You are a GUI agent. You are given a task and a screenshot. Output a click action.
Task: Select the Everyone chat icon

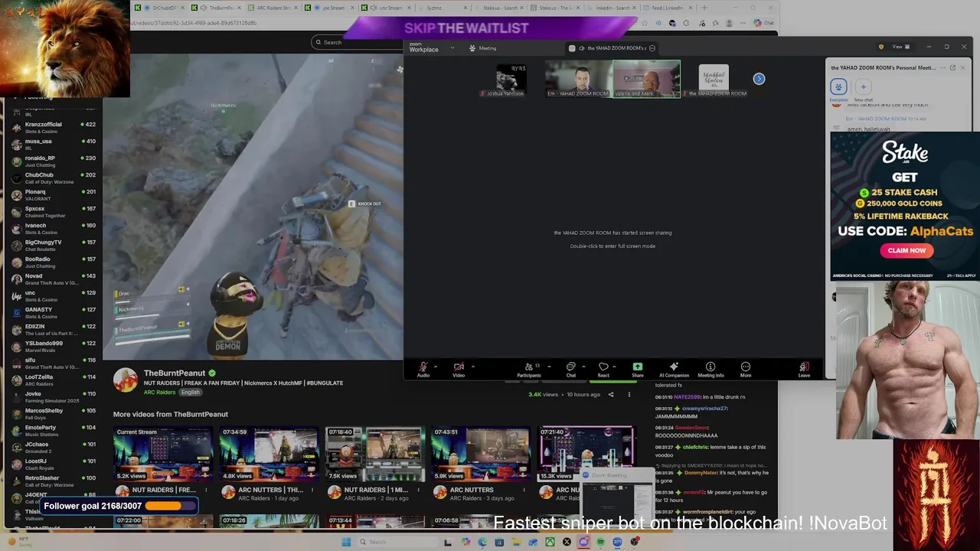click(x=838, y=86)
